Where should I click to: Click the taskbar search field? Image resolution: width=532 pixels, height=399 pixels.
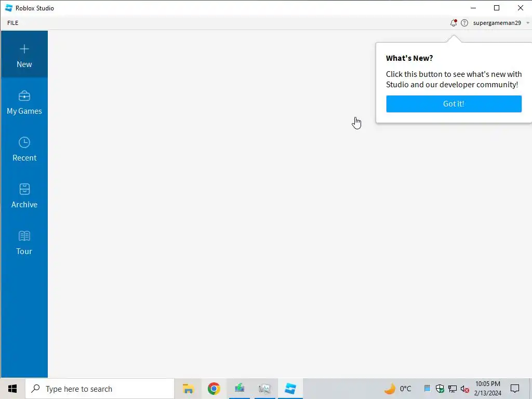pos(100,389)
